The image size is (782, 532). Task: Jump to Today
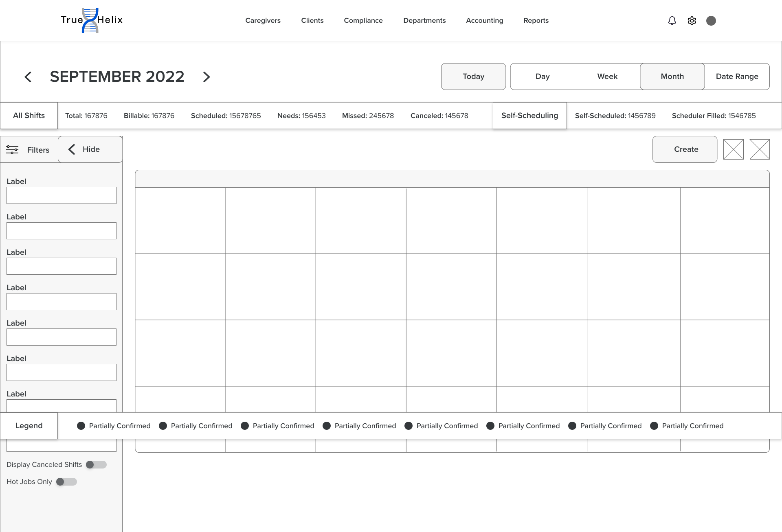coord(473,77)
